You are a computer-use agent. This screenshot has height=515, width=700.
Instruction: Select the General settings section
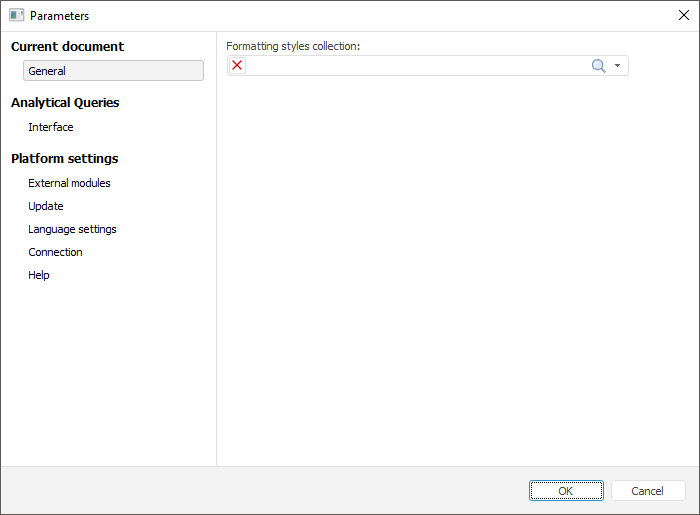pyautogui.click(x=113, y=71)
